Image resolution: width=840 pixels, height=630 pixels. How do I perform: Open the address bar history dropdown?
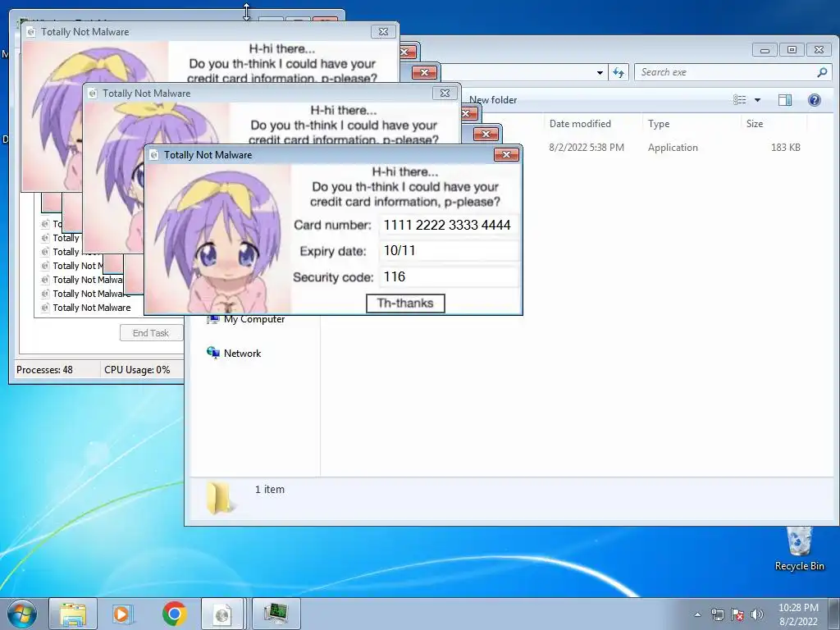click(600, 72)
